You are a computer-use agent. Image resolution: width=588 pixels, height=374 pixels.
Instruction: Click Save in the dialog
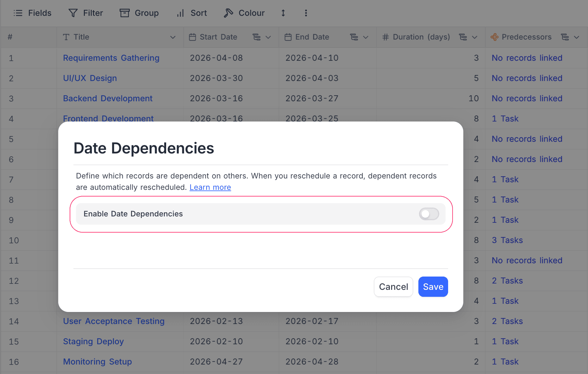433,287
